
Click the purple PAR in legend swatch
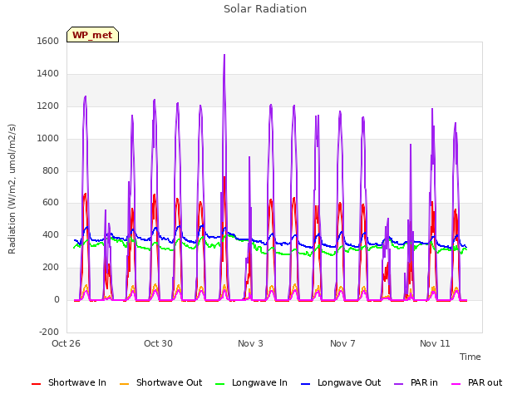coord(399,384)
